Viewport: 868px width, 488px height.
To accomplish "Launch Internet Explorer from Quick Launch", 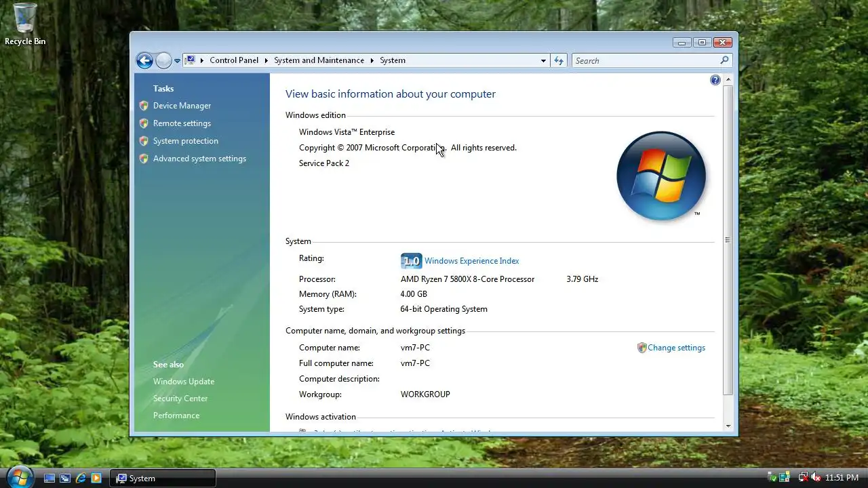I will tap(81, 478).
